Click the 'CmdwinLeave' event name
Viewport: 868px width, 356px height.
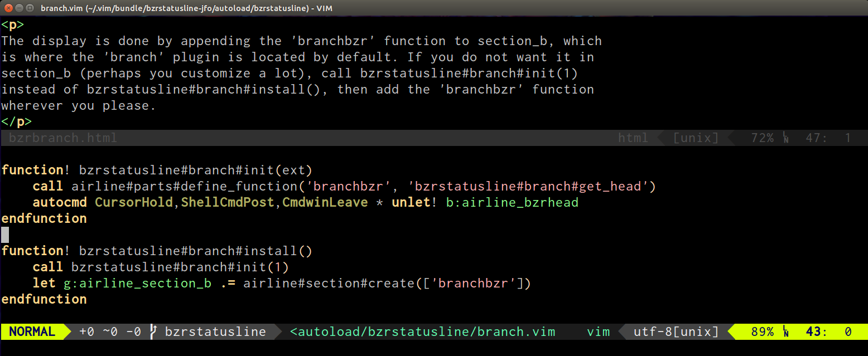[x=325, y=203]
